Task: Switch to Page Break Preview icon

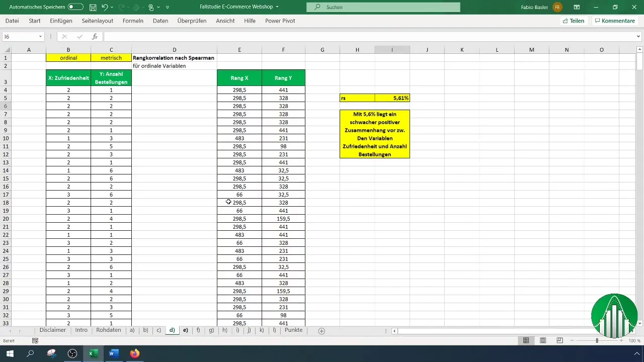Action: pyautogui.click(x=559, y=341)
